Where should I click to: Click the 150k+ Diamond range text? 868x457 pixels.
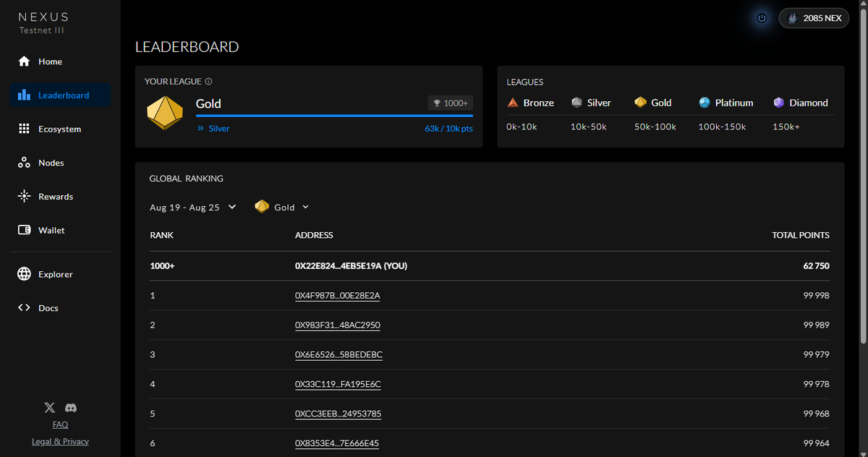click(786, 127)
